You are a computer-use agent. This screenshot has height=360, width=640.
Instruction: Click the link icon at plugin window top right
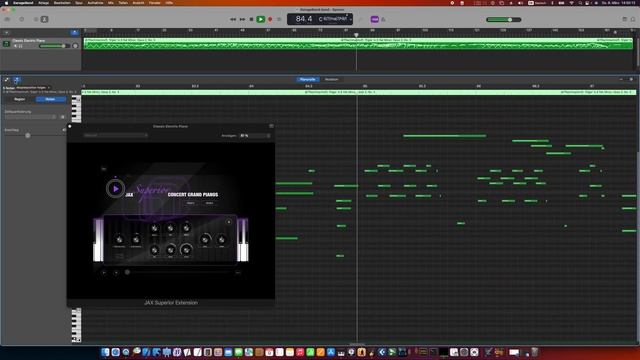pyautogui.click(x=271, y=126)
